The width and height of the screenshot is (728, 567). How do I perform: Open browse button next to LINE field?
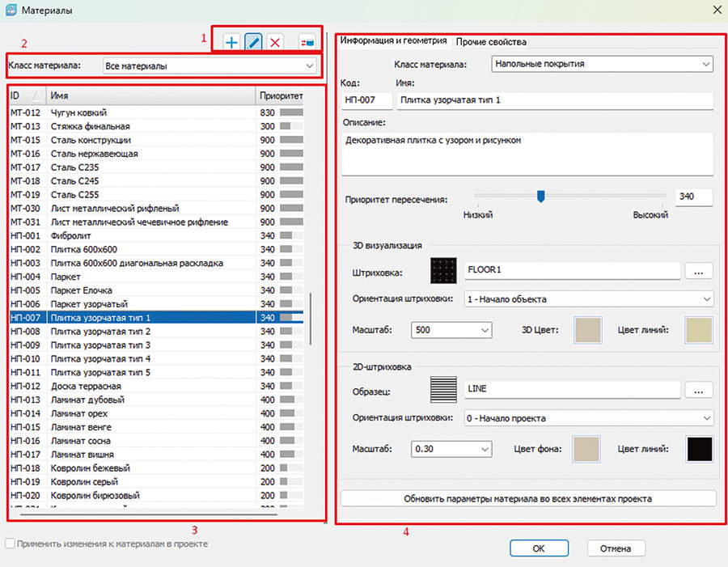click(x=698, y=390)
